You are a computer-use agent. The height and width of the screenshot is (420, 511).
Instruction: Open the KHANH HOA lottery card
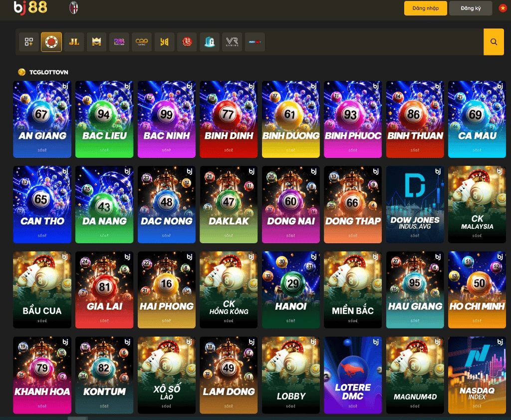coord(42,376)
